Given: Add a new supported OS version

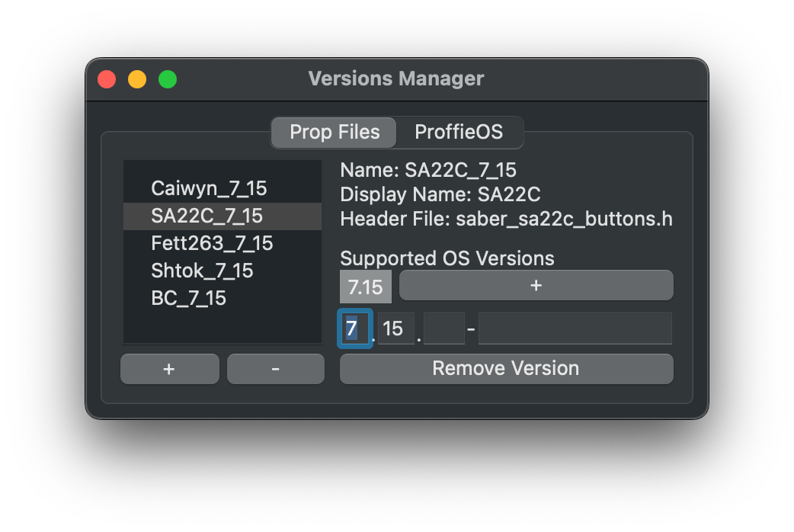Looking at the screenshot, I should (x=536, y=285).
